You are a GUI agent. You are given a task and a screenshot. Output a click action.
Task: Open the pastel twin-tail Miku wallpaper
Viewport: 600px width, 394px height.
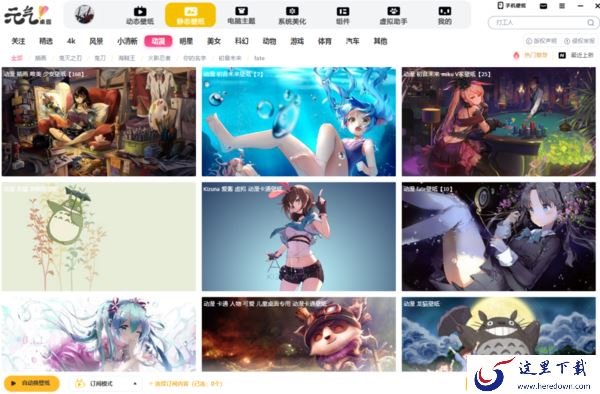click(x=99, y=334)
